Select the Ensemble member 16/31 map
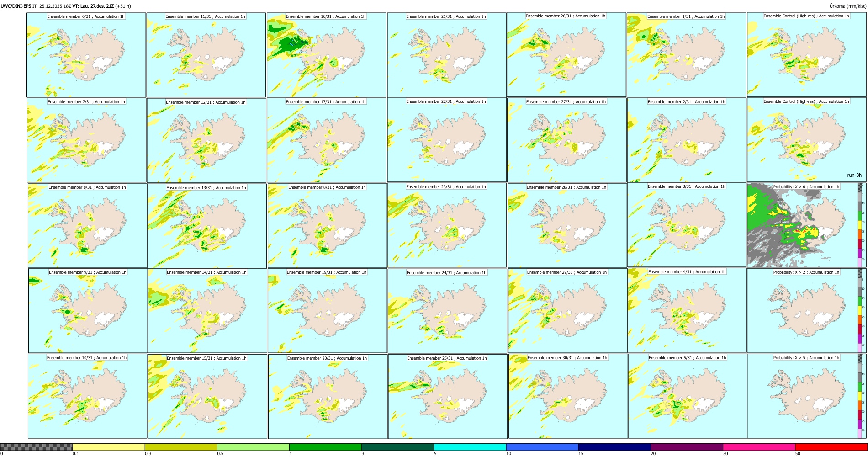Viewport: 868px width, 457px height. click(x=327, y=55)
